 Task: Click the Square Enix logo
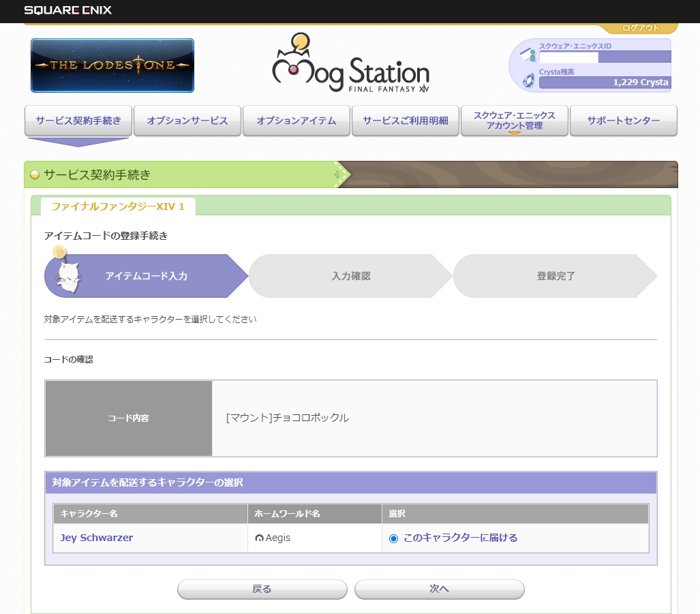pos(67,10)
